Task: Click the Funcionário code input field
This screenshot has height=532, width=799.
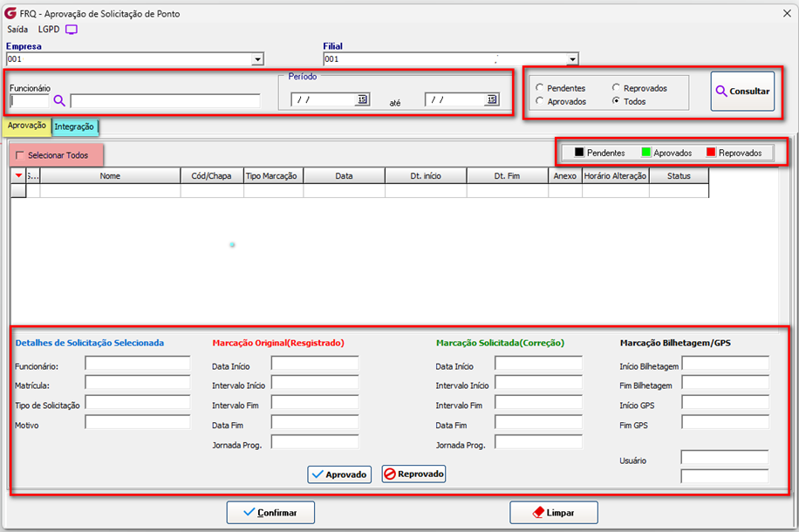Action: pyautogui.click(x=30, y=101)
